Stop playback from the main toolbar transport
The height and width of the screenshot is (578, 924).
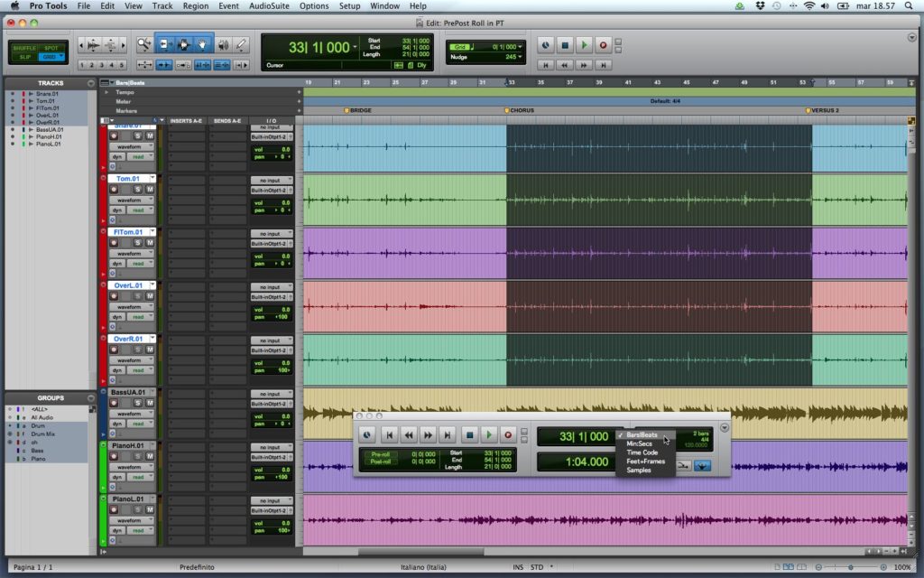[565, 45]
